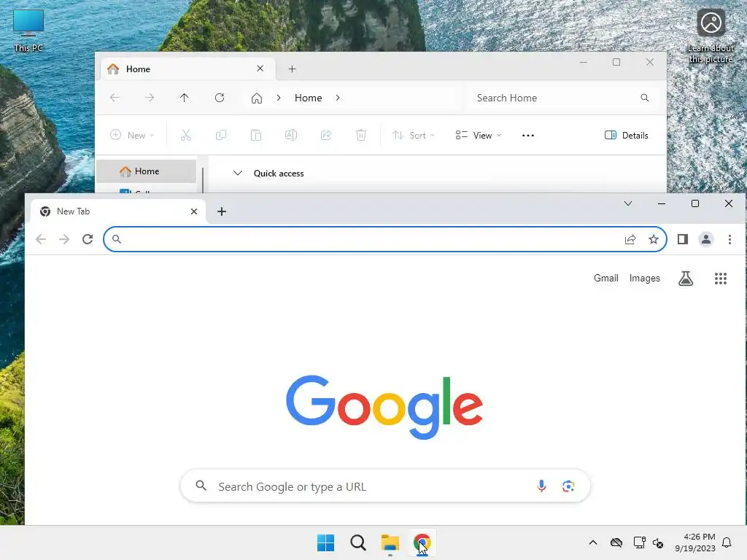The width and height of the screenshot is (747, 560).
Task: Click the Delete trash icon in Explorer
Action: (x=361, y=135)
